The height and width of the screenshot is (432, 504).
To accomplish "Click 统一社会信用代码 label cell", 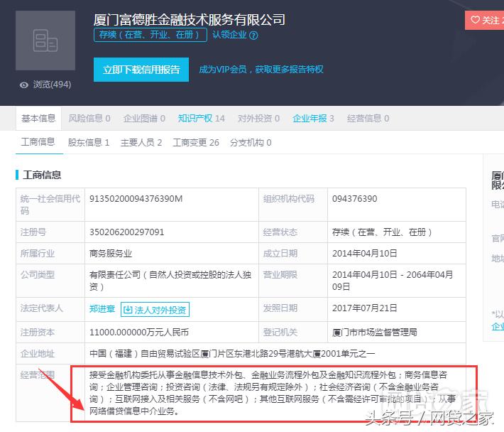I will 50,205.
